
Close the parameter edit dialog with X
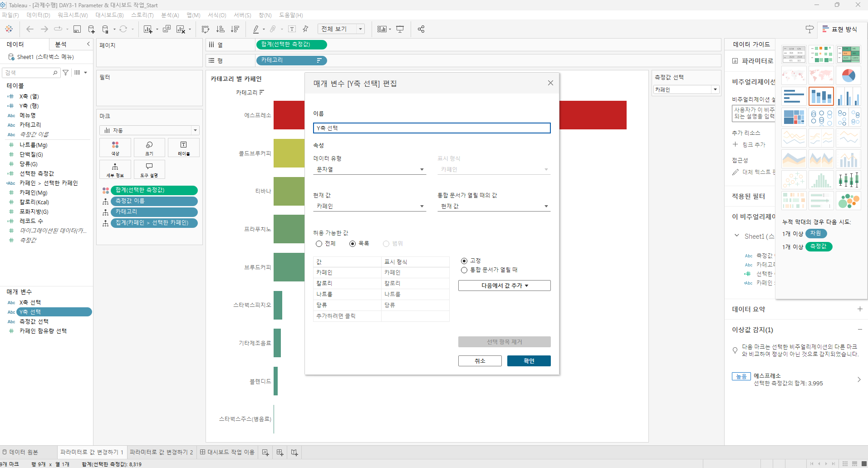pyautogui.click(x=550, y=83)
